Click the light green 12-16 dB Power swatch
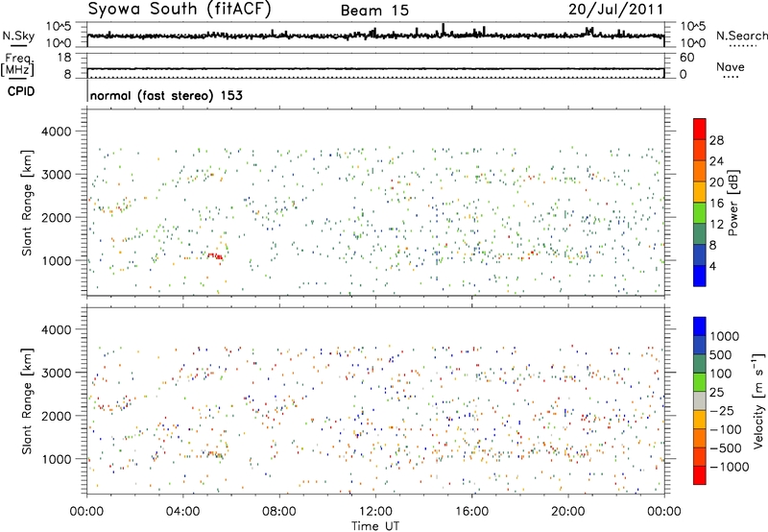This screenshot has width=768, height=532. pos(700,212)
